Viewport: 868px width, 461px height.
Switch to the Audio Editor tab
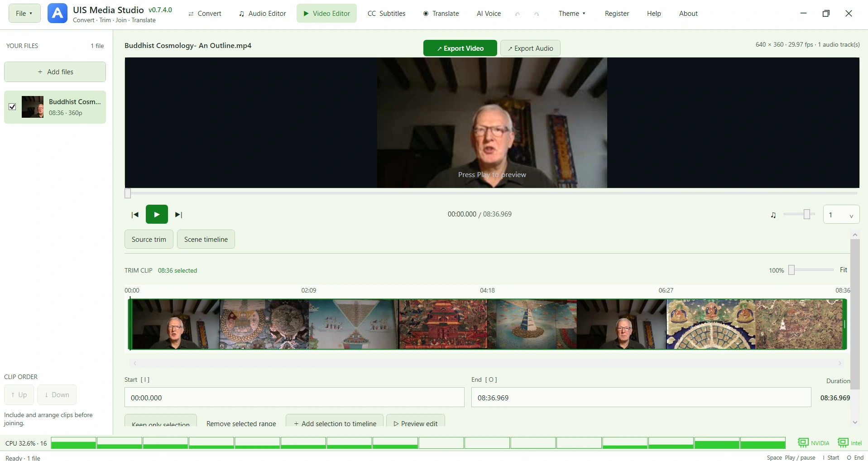[263, 14]
